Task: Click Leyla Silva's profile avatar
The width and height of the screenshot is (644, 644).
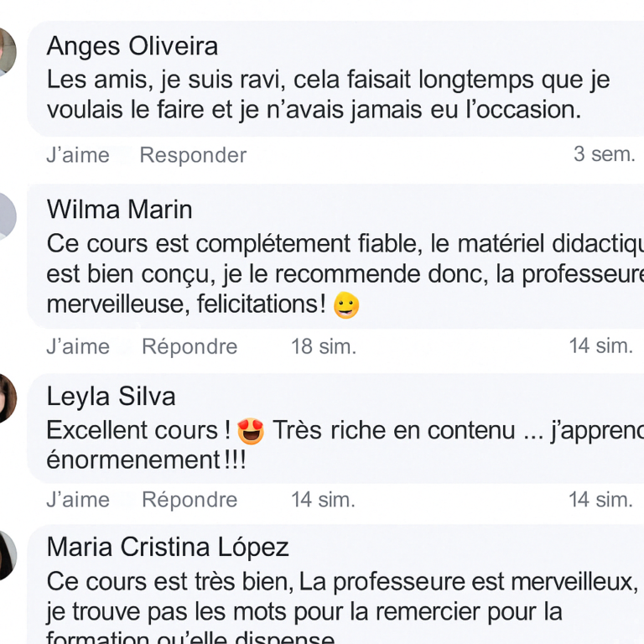Action: tap(7, 398)
